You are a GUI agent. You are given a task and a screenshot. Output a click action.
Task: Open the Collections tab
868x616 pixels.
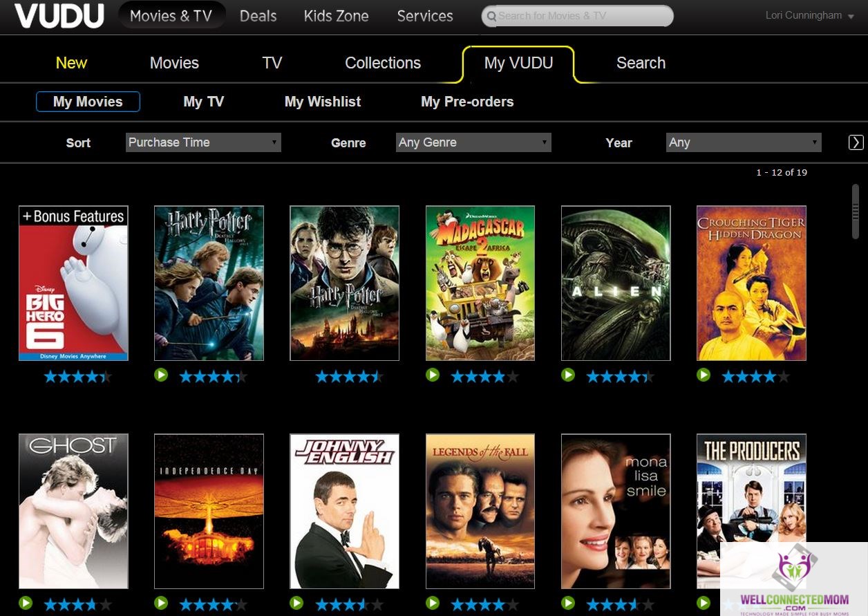[383, 63]
